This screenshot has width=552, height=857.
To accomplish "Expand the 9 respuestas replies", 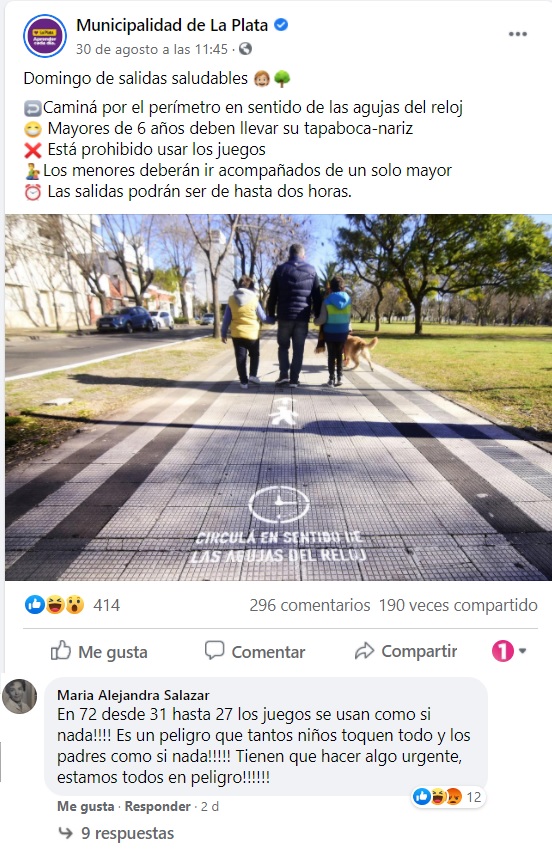I will 116,833.
